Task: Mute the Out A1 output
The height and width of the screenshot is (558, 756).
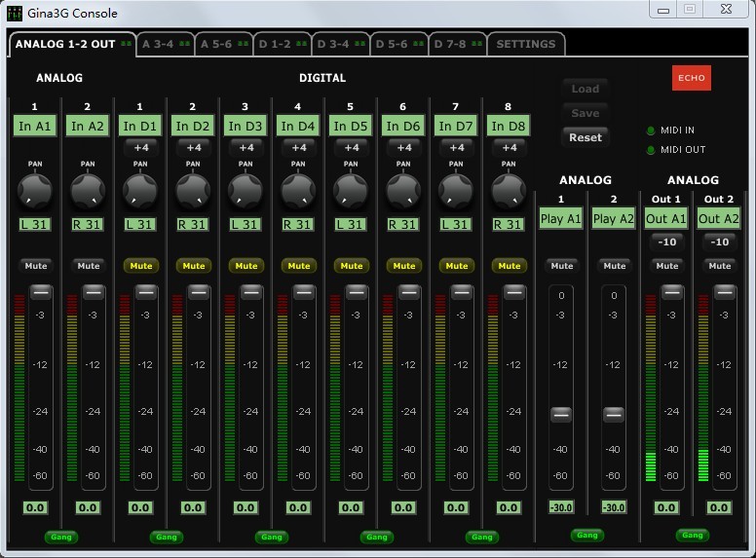Action: click(666, 266)
